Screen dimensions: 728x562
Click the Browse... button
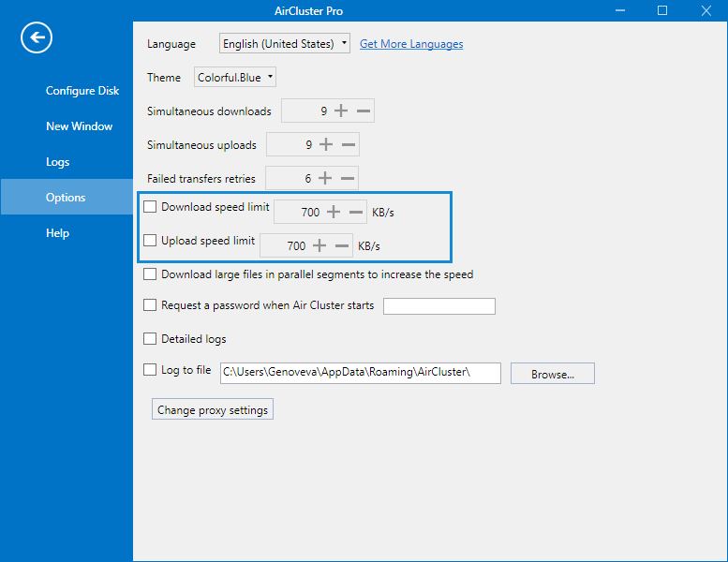(x=553, y=374)
